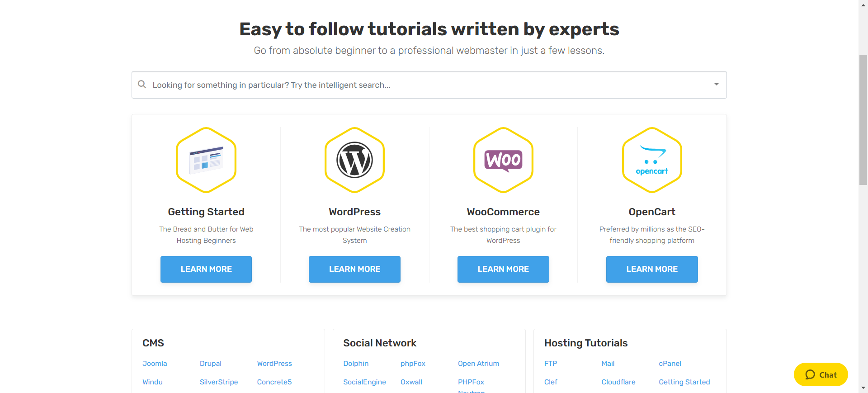Select the WooCommerce hexagon icon
The width and height of the screenshot is (868, 393).
[503, 160]
